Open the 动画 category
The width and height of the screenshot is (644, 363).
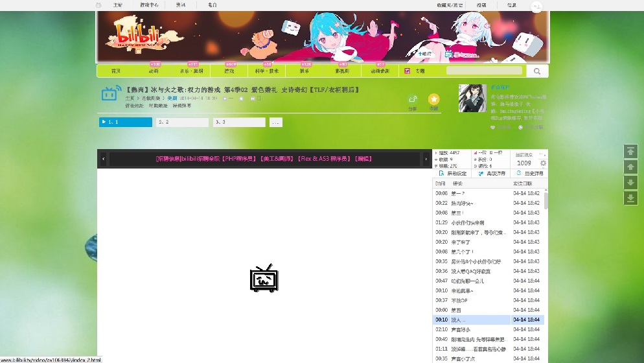click(x=154, y=71)
